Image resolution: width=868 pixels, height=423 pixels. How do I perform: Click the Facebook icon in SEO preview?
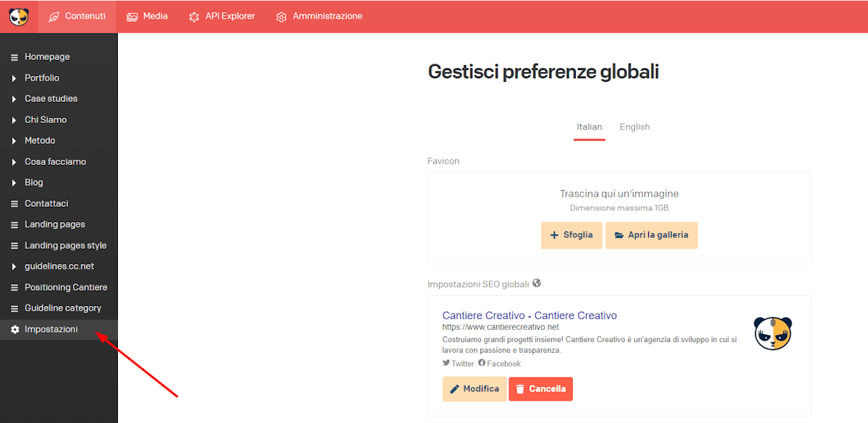point(482,363)
